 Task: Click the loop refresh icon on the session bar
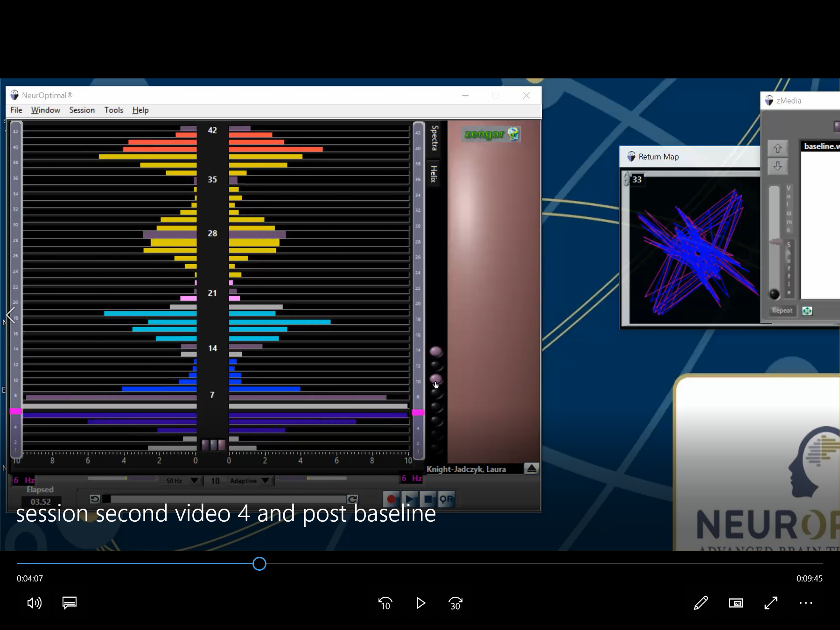(353, 498)
